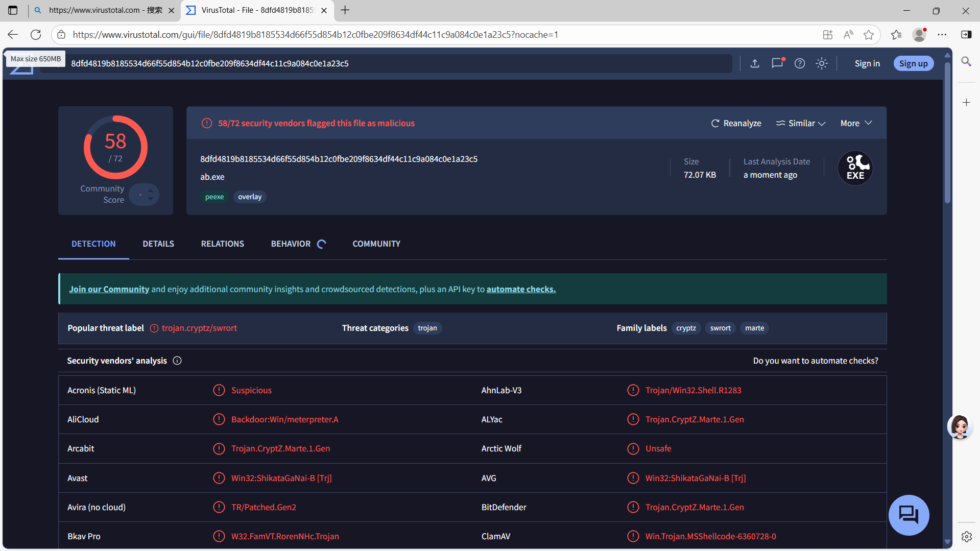Click the trojan threat category tag
Viewport: 980px width, 551px height.
427,328
